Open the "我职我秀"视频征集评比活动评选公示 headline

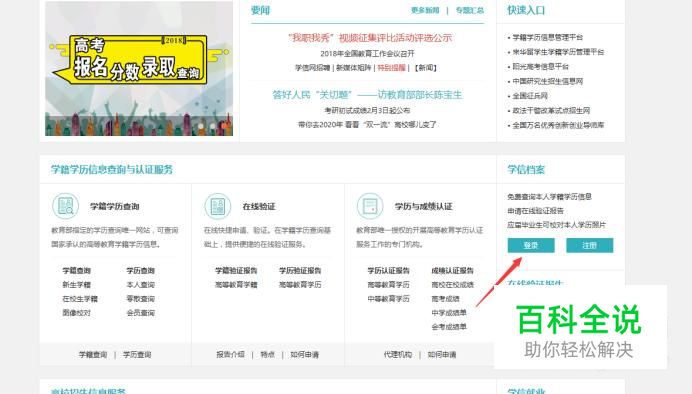coord(370,38)
